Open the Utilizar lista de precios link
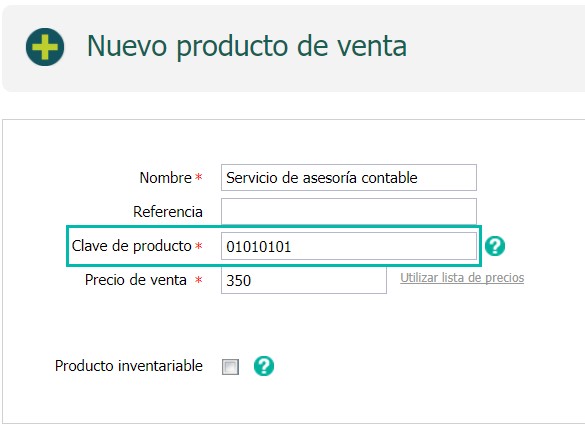Image resolution: width=585 pixels, height=427 pixels. click(x=462, y=278)
